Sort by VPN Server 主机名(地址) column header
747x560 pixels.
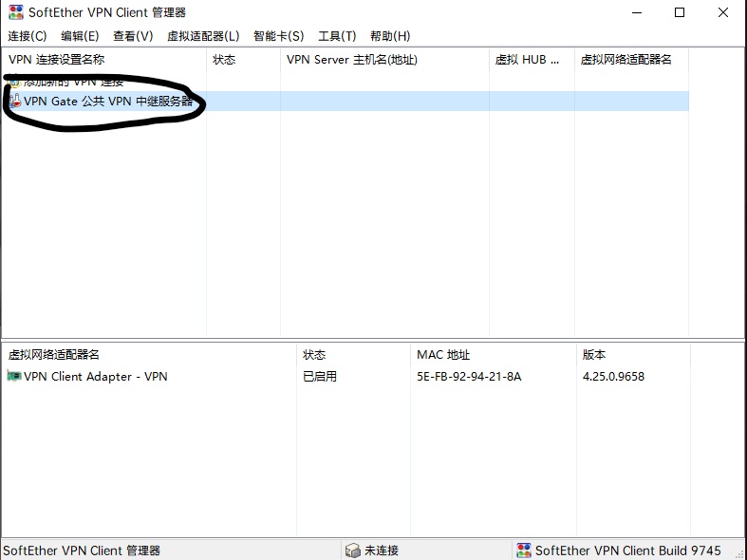pyautogui.click(x=385, y=60)
